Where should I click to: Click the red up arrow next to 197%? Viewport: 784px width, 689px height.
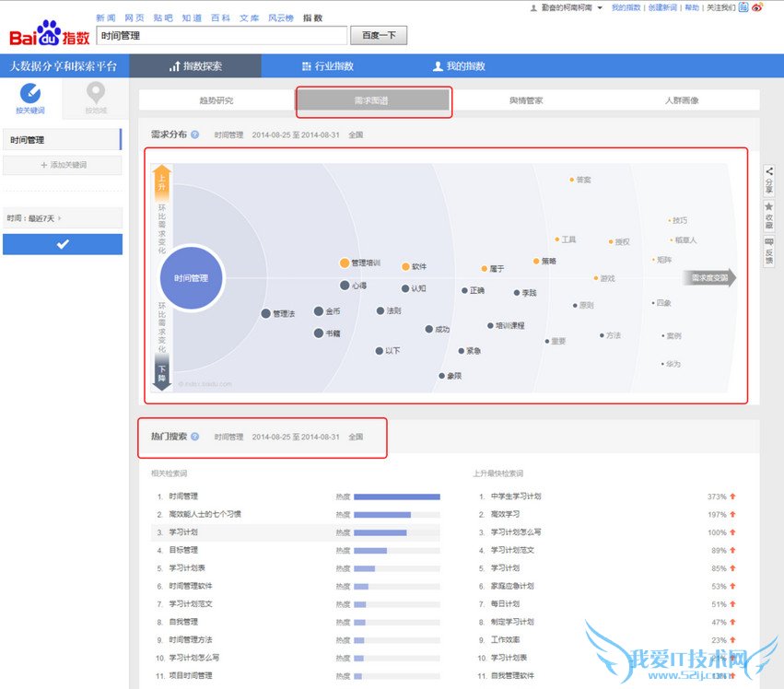click(x=732, y=515)
